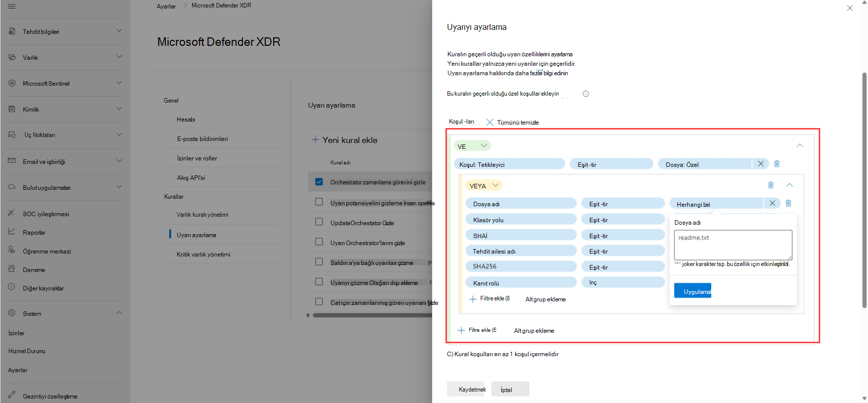868x403 pixels.
Task: Delete the VEYA subgroup with trash icon
Action: [771, 185]
